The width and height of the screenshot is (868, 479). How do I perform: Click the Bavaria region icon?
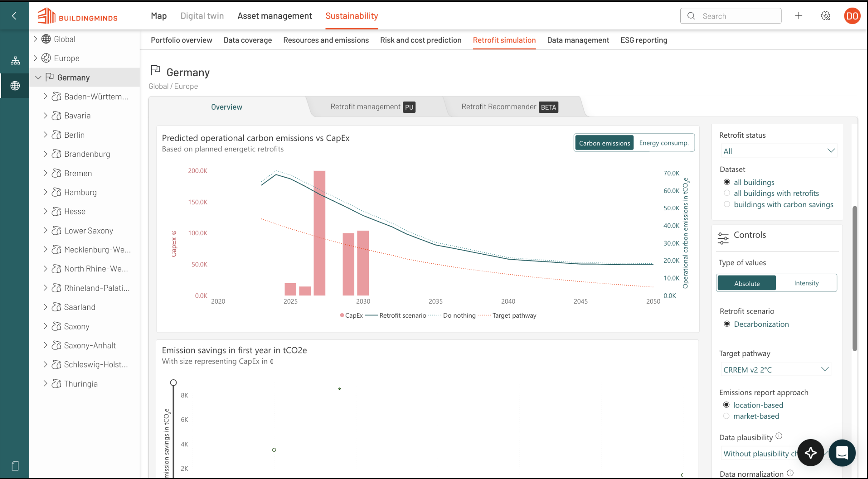point(56,115)
